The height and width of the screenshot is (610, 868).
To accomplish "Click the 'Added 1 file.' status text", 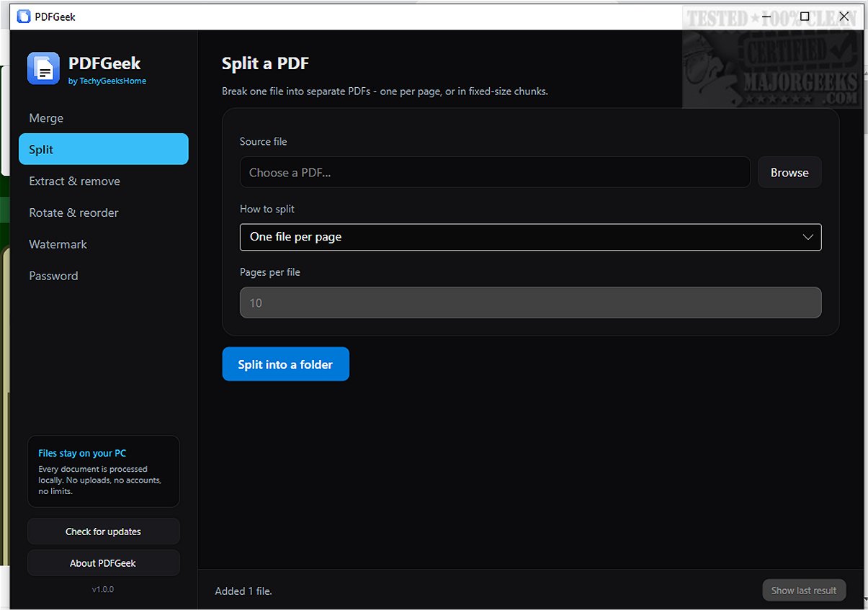I will 243,591.
